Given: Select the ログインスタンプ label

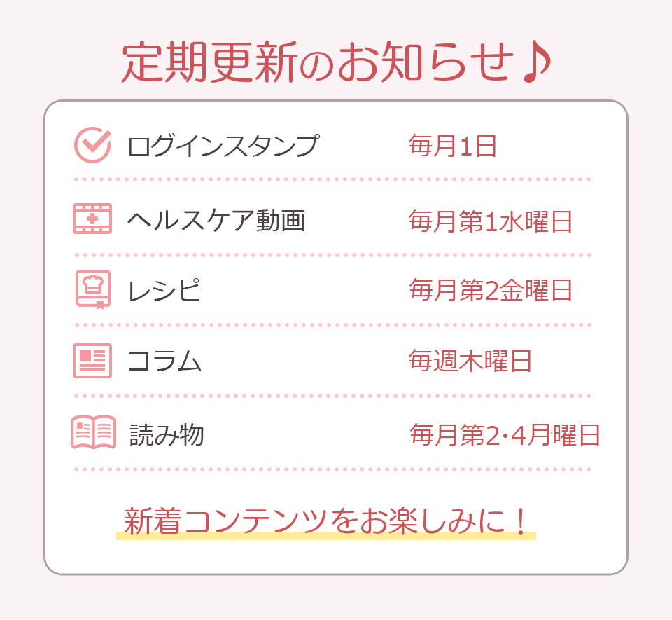Looking at the screenshot, I should point(223,146).
